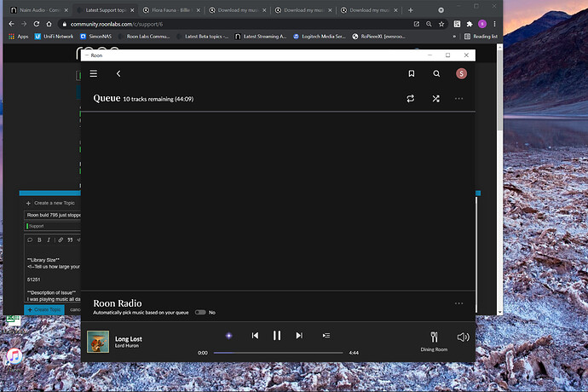This screenshot has width=588, height=392.
Task: Open Latest Streaming bookmark
Action: 261,37
